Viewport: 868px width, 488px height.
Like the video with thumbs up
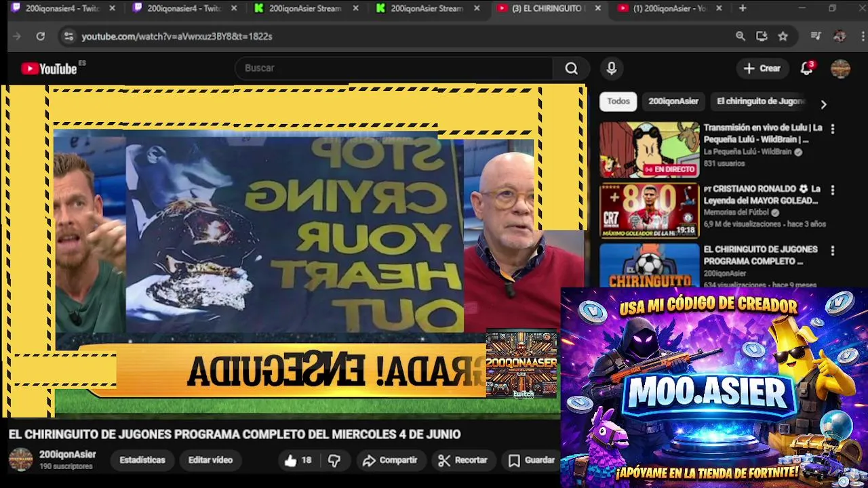[298, 460]
